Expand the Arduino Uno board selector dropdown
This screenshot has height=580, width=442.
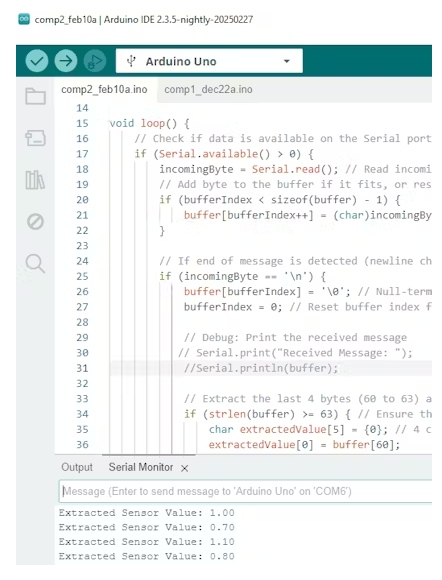click(x=209, y=61)
